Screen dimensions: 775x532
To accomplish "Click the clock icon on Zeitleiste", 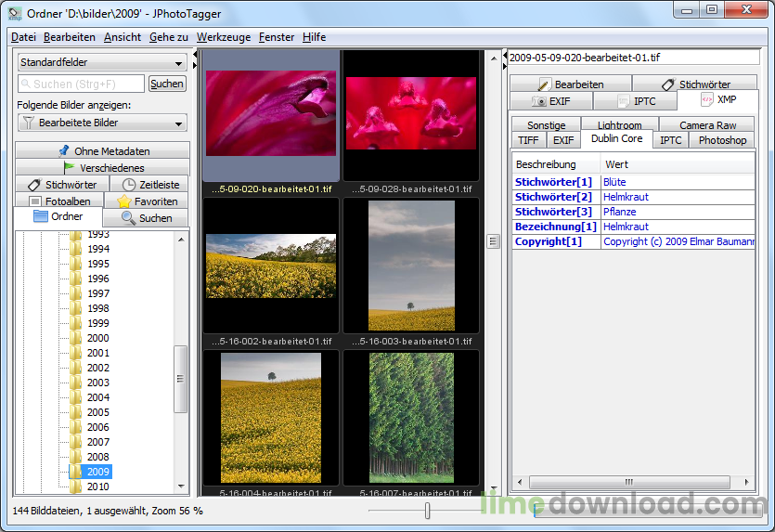I will tap(128, 185).
